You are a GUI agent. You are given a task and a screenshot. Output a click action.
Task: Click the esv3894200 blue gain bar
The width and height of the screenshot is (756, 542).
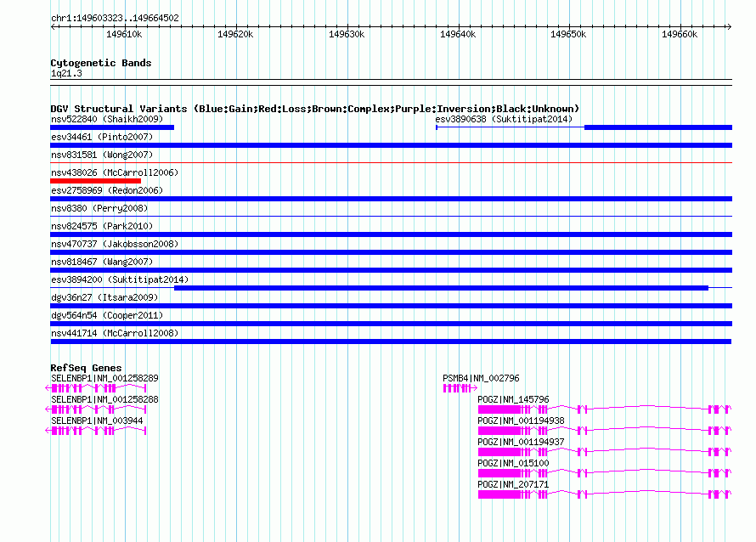[441, 288]
